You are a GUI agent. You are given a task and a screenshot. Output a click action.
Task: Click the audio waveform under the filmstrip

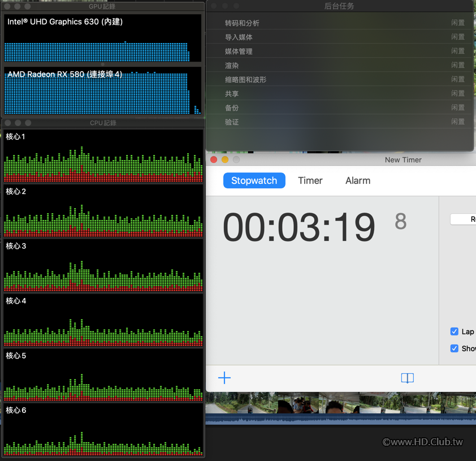click(x=341, y=419)
